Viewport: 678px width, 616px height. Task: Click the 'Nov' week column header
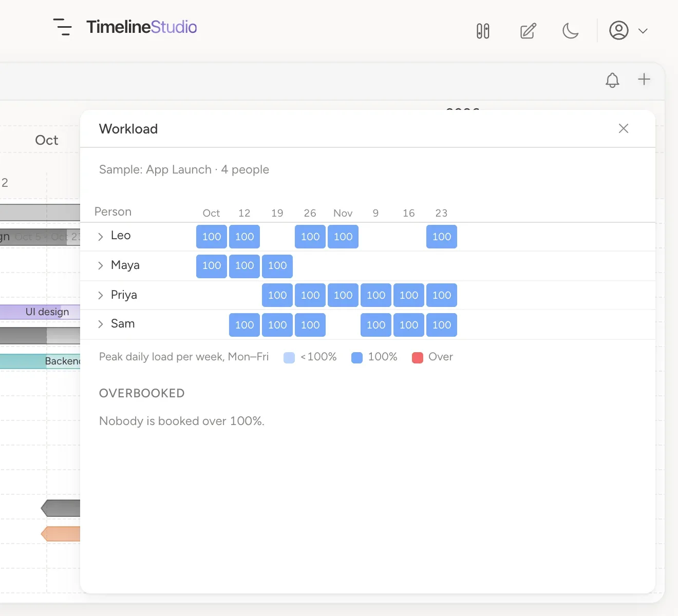(x=343, y=213)
